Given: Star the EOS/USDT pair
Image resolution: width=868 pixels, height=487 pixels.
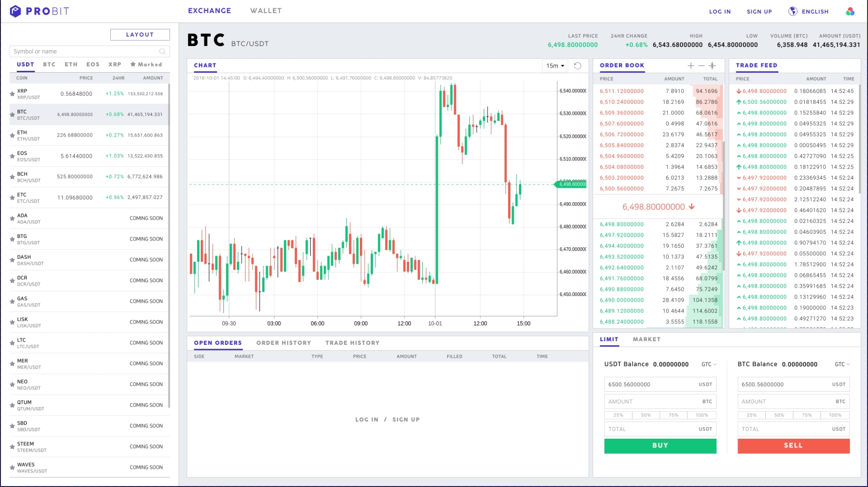Looking at the screenshot, I should 12,156.
